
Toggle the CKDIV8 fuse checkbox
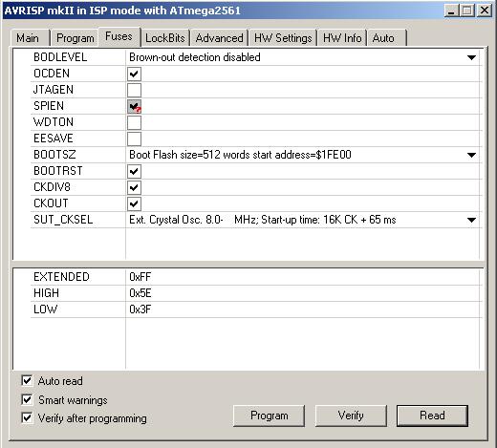point(134,187)
